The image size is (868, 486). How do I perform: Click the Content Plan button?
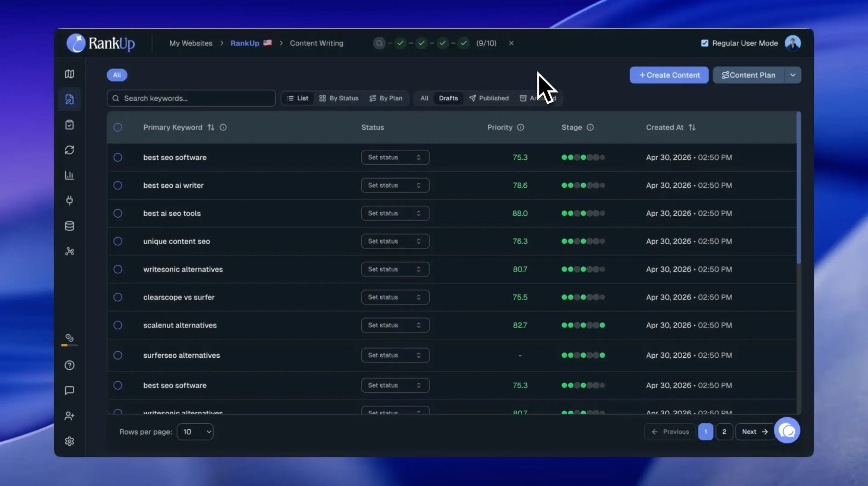click(x=748, y=75)
